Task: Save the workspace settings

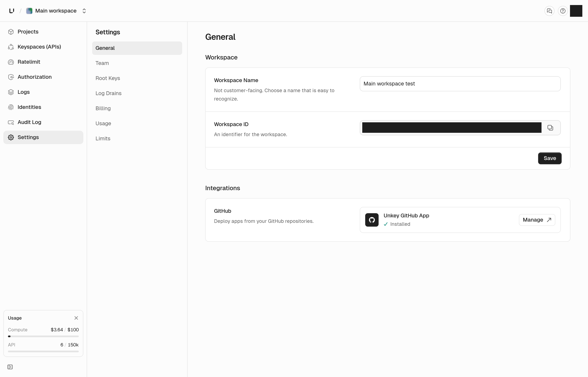Action: point(550,158)
